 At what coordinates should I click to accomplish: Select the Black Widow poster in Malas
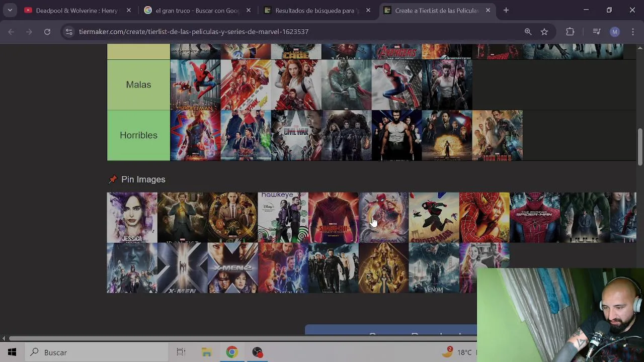tap(296, 84)
